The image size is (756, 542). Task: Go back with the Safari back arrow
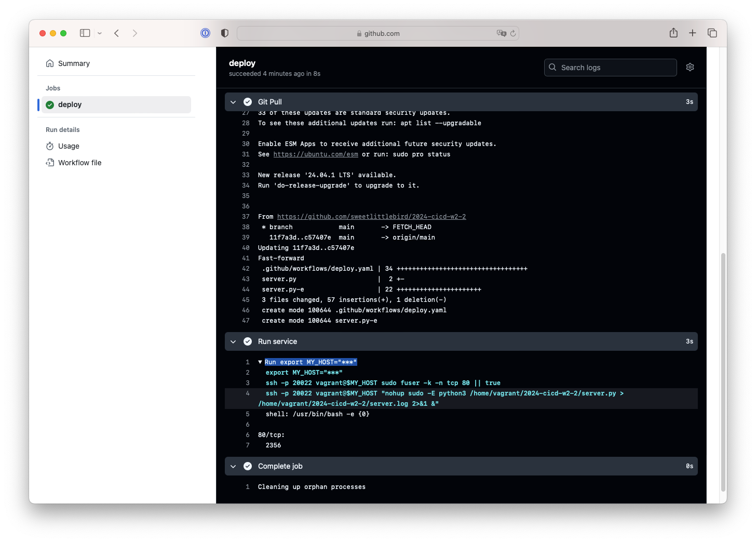(117, 33)
